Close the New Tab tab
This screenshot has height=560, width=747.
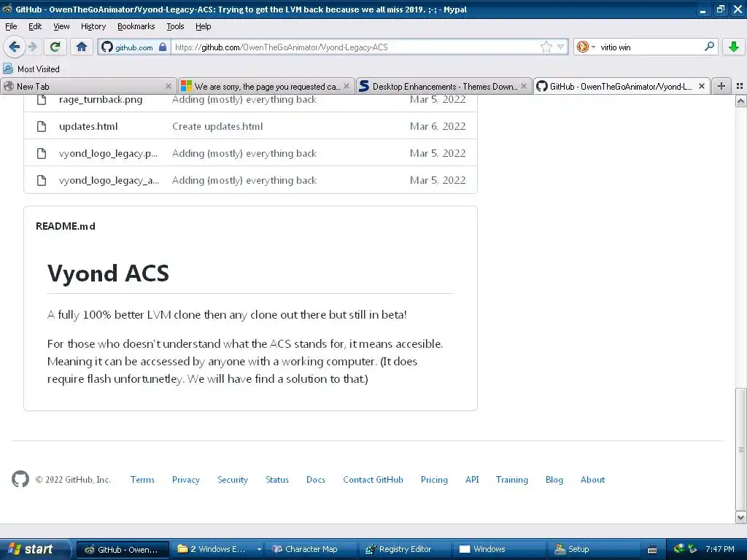point(169,86)
